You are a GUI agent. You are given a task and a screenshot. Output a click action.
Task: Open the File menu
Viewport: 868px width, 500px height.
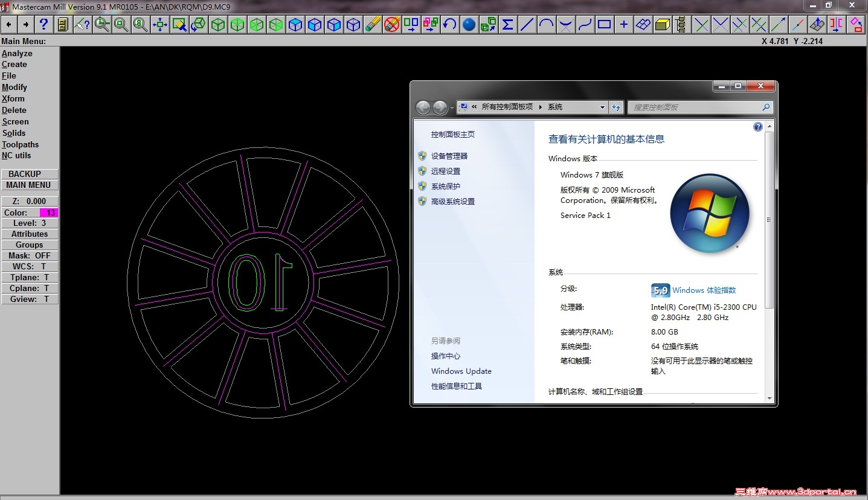point(9,76)
